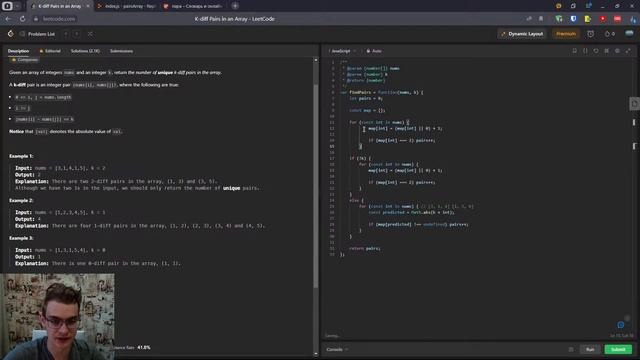The height and width of the screenshot is (360, 640).
Task: Open the Editorial tab
Action: [x=50, y=51]
